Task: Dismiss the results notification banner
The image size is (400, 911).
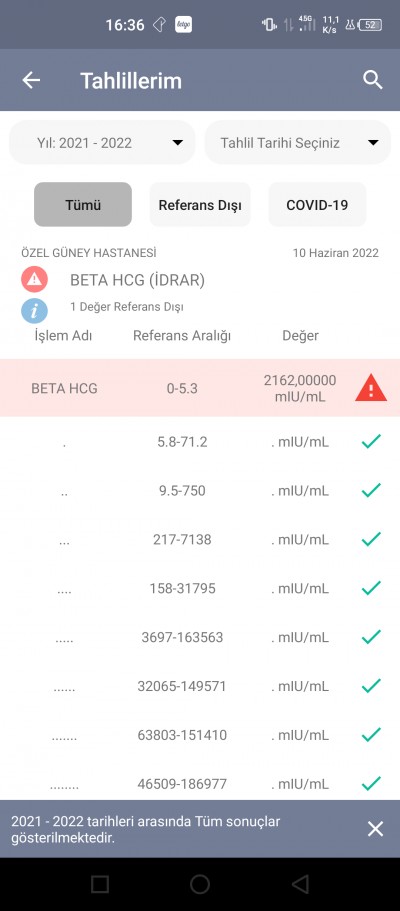Action: click(376, 828)
